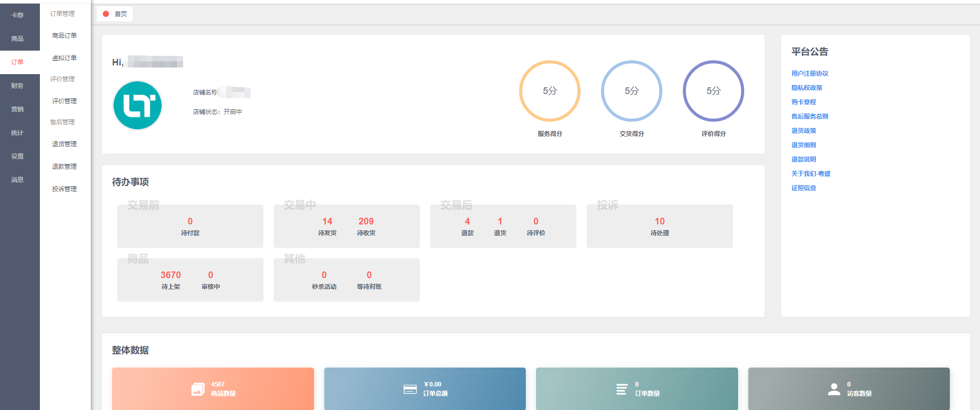Screen dimensions: 980x410
Task: Click the ¥0.00 订单总额 value
Action: click(x=433, y=384)
